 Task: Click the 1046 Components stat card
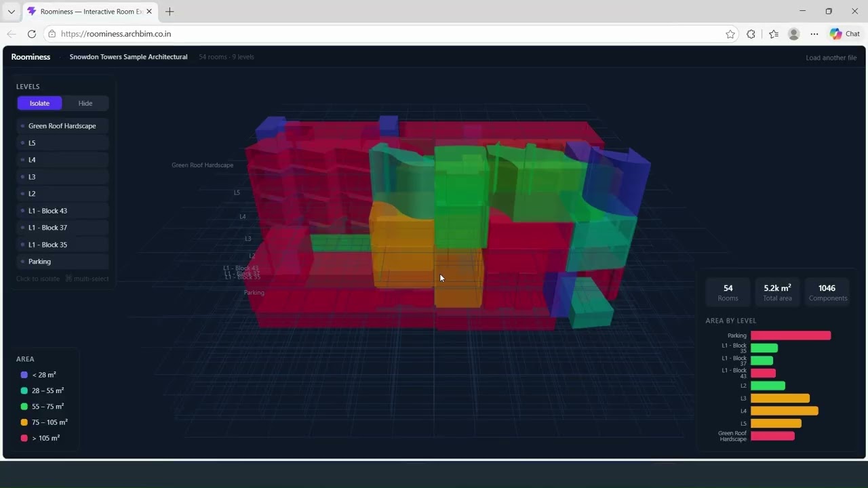point(827,292)
